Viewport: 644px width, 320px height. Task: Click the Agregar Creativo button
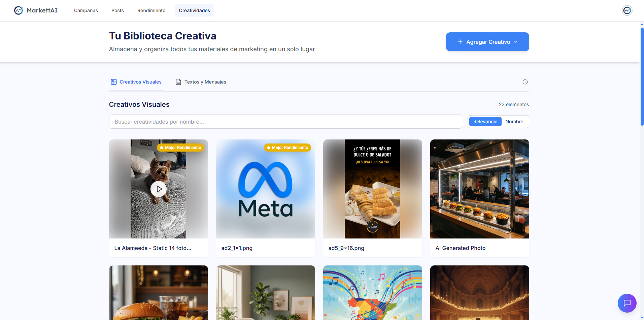tap(487, 42)
